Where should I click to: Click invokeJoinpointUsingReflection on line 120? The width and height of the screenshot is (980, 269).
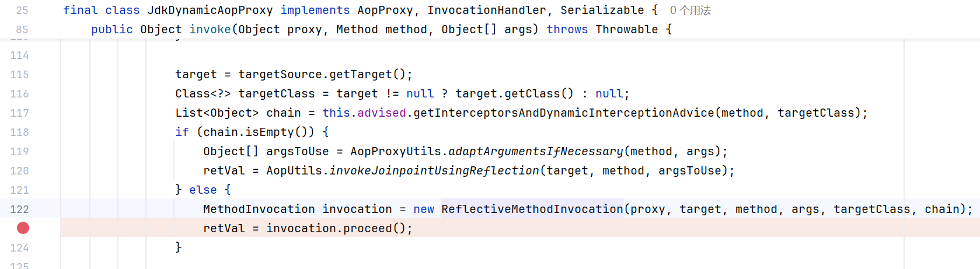click(x=434, y=170)
